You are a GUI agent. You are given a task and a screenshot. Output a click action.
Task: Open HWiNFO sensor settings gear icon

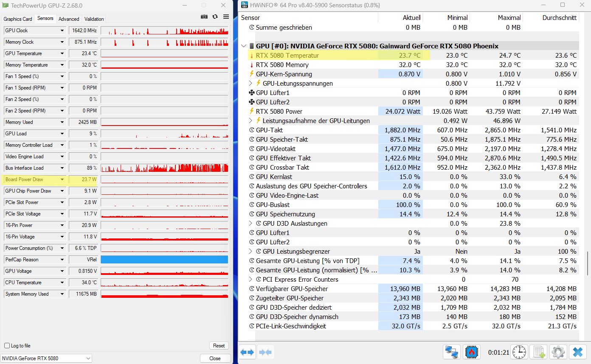coord(558,352)
